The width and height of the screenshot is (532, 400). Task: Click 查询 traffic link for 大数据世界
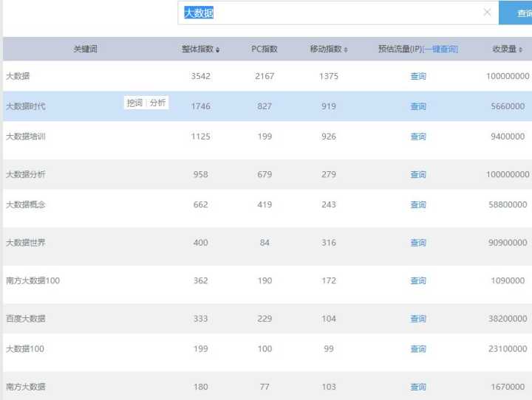click(418, 243)
